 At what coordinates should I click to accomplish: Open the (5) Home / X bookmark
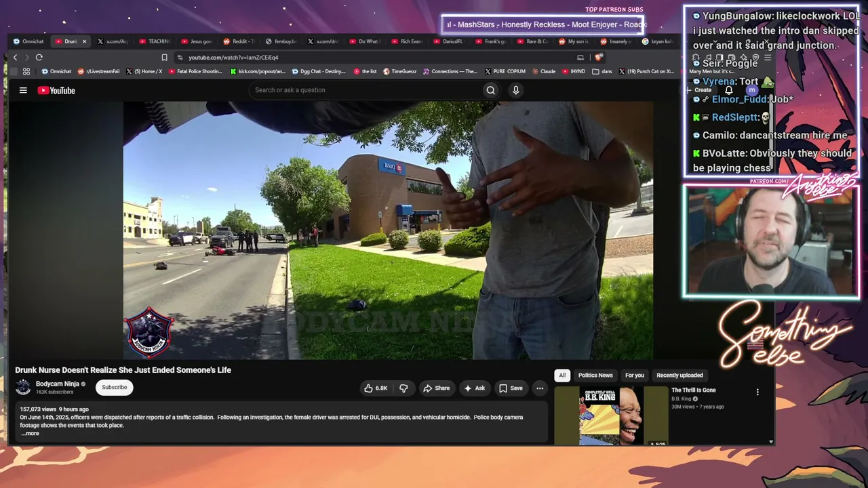point(144,71)
